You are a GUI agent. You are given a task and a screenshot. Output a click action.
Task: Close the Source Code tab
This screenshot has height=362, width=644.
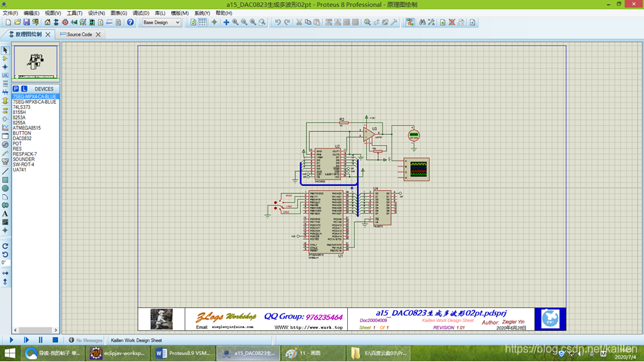[x=98, y=35]
